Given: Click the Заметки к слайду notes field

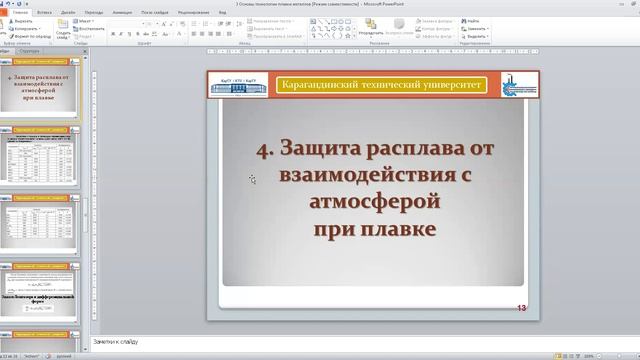Looking at the screenshot, I should (x=364, y=343).
